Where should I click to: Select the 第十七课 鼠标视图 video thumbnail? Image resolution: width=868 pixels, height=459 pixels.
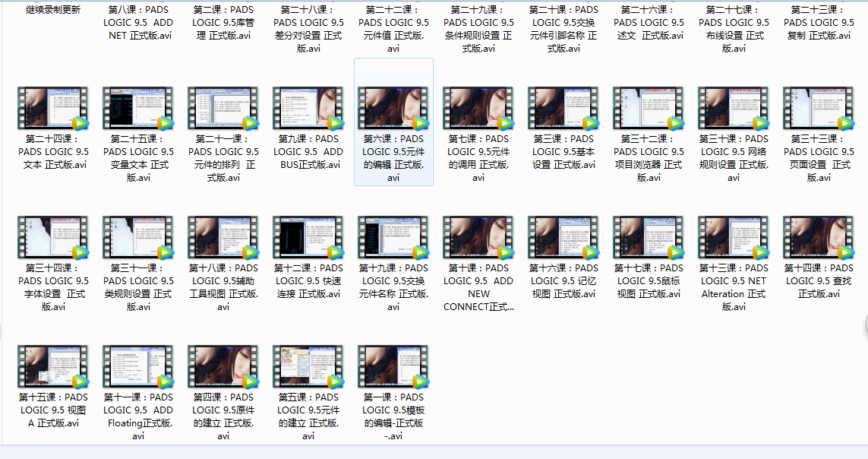(x=649, y=238)
